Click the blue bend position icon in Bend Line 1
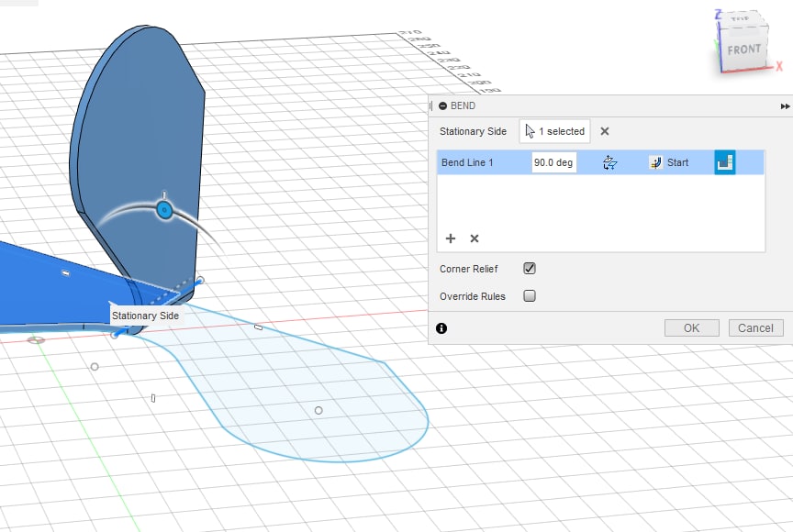Viewport: 793px width, 532px height. 725,162
